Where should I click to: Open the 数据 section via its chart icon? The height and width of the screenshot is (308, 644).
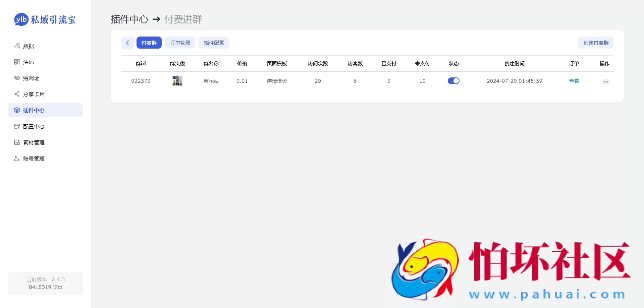coord(17,46)
